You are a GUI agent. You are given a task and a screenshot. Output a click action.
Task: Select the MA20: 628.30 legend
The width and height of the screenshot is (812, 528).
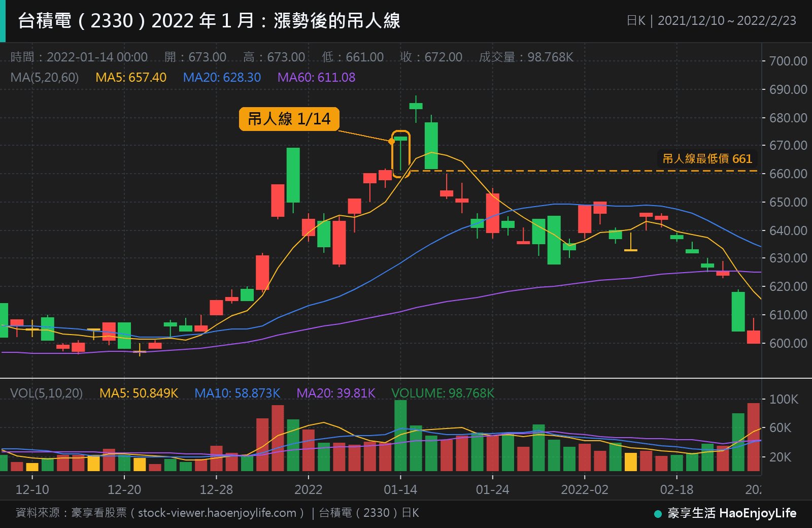(x=222, y=78)
